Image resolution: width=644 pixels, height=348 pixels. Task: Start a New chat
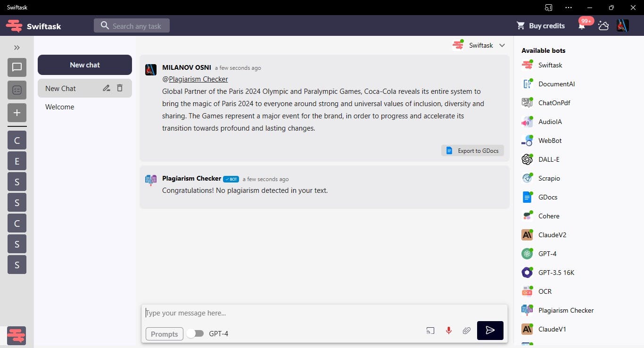[x=85, y=65]
